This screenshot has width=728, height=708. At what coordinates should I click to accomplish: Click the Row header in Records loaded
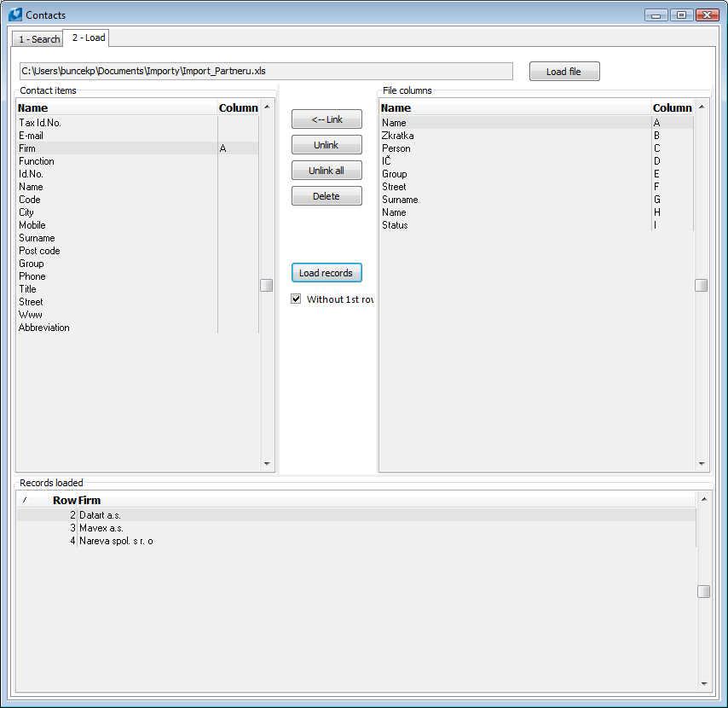[64, 501]
